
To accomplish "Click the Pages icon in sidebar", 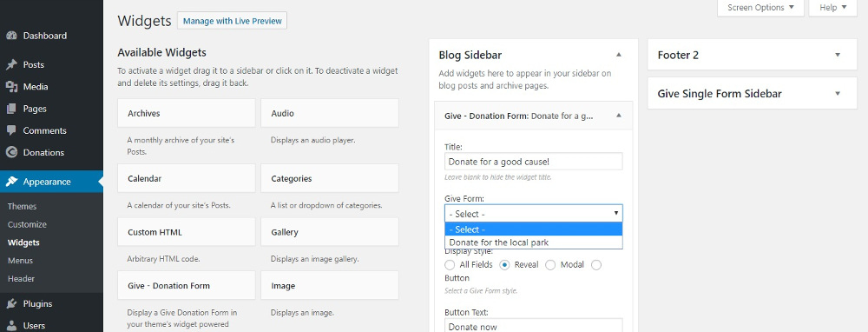I will [11, 109].
